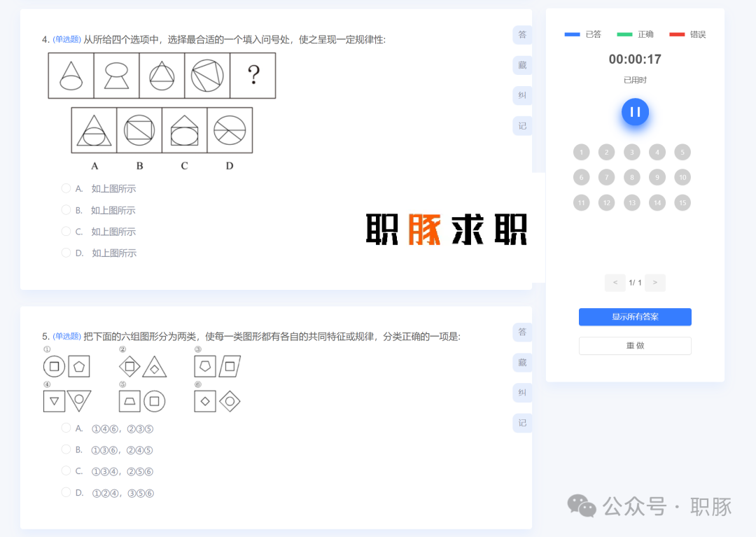Click the 答 (answer) icon beside question 4
The image size is (756, 537).
(521, 34)
